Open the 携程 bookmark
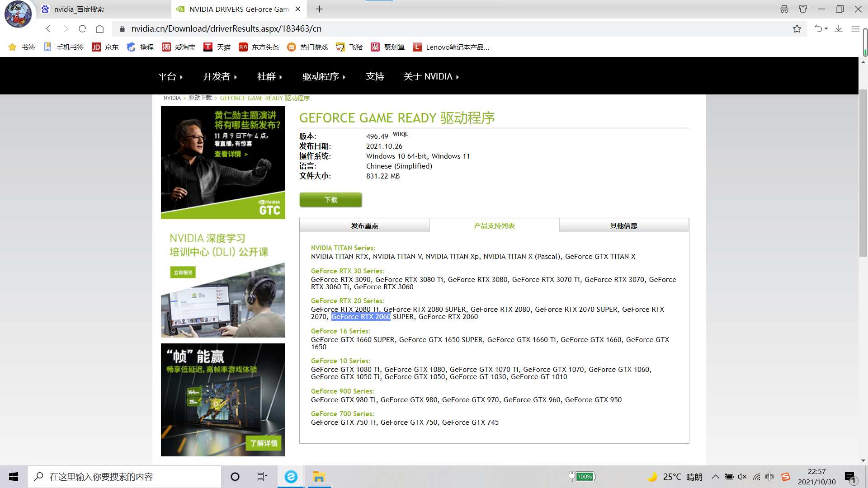This screenshot has width=868, height=488. [x=140, y=47]
